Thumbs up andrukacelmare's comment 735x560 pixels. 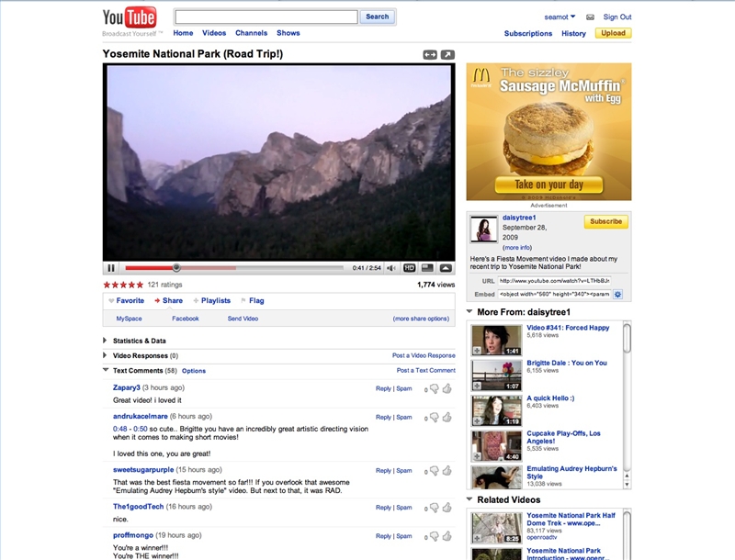(x=447, y=417)
